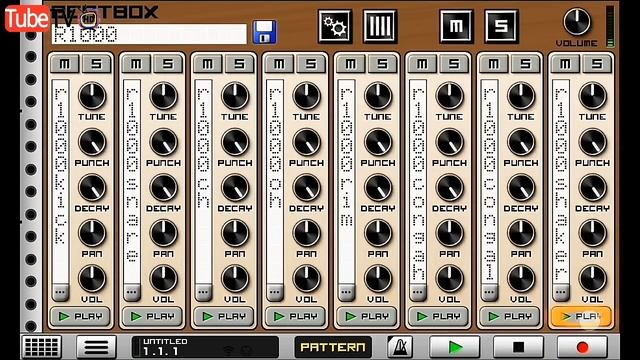Click the oh channel Pan knob

(x=306, y=233)
